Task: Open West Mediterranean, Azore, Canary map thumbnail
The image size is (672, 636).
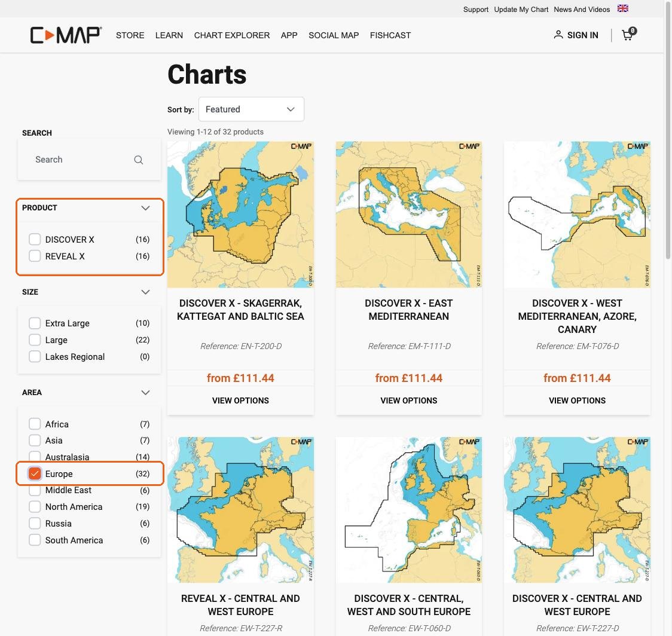Action: click(577, 214)
